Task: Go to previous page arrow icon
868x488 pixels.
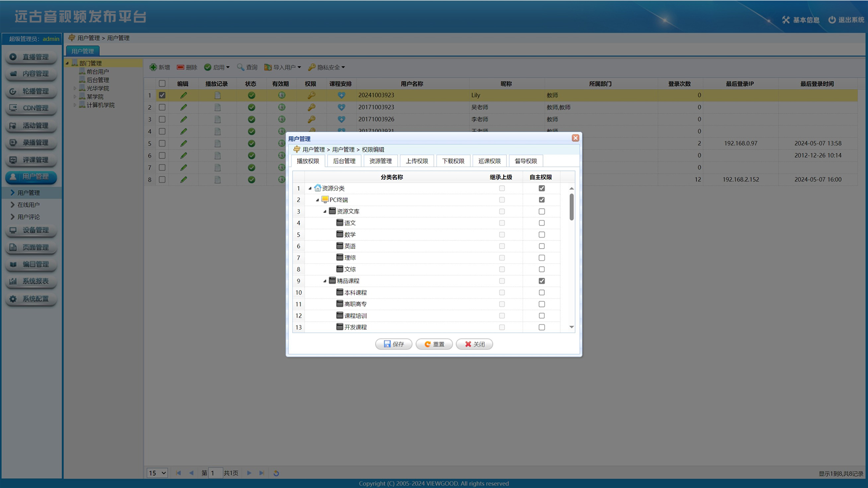Action: click(191, 473)
